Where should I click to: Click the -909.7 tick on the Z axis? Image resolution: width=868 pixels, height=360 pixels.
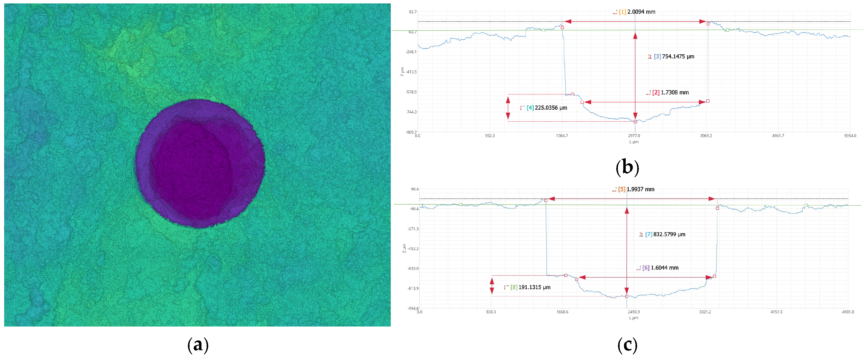(411, 132)
